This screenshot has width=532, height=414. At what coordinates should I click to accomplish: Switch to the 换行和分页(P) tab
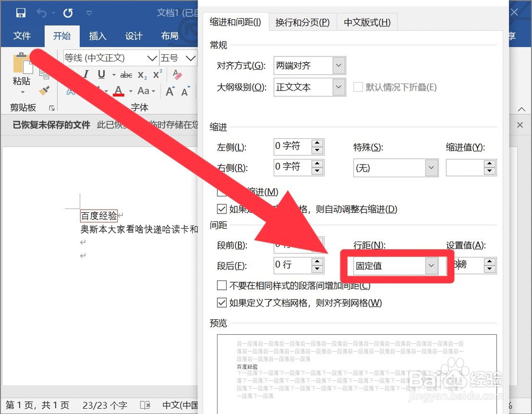point(302,22)
